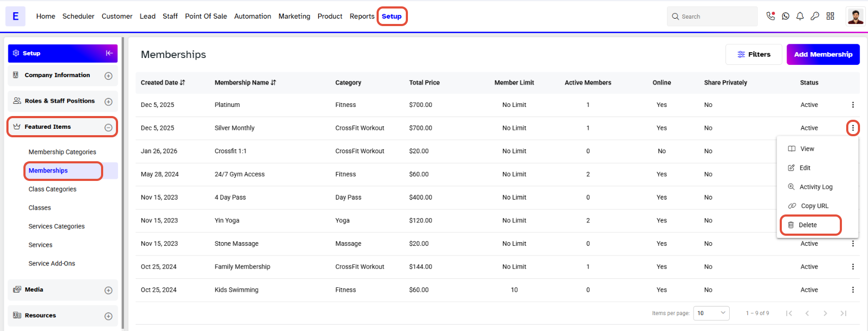Expand the Media section

point(108,290)
